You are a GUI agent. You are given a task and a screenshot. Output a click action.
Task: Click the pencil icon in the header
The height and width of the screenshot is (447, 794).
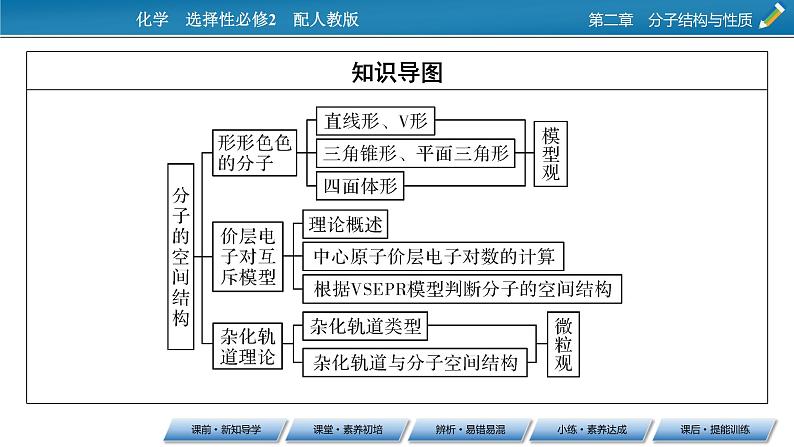click(772, 17)
